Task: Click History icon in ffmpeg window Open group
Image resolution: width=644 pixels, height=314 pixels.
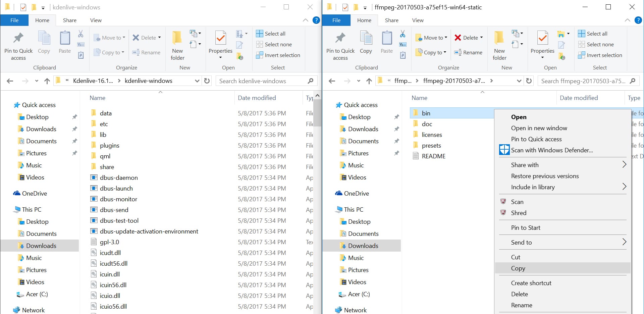Action: point(562,56)
